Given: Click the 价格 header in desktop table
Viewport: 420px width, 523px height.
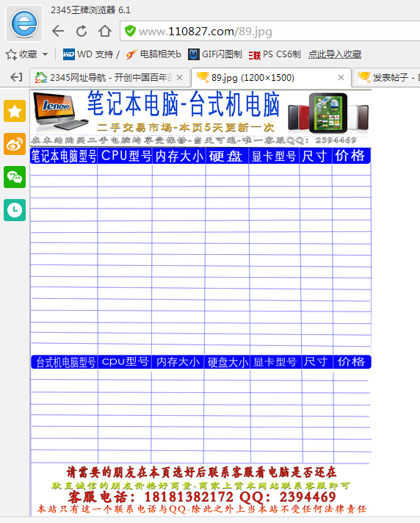Looking at the screenshot, I should (351, 361).
